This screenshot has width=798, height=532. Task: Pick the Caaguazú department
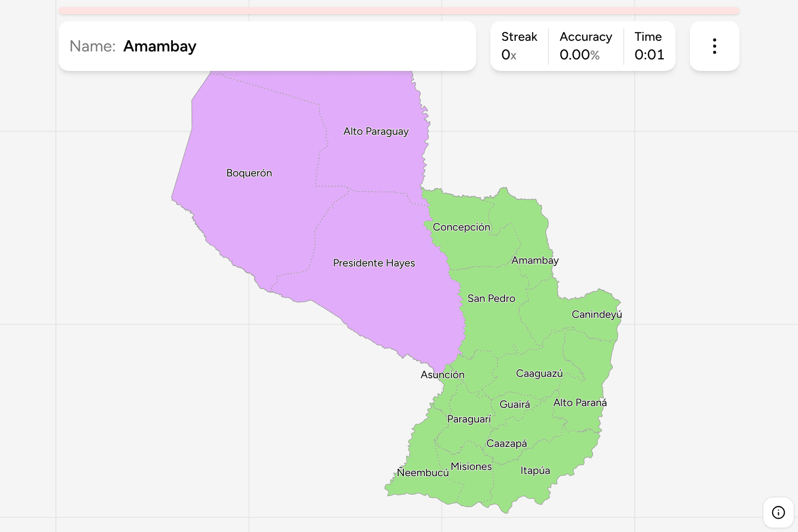[x=539, y=373]
